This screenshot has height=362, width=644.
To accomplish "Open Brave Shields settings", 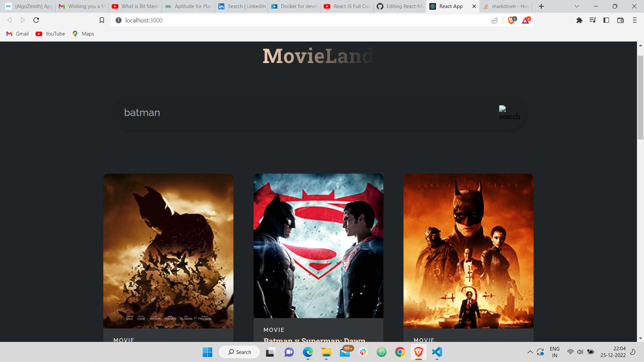I will coord(511,20).
